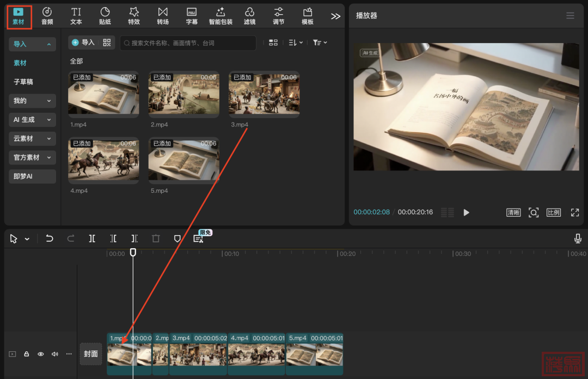Open the 贴纸 stickers panel
Viewport: 588px width, 379px height.
[x=105, y=16]
